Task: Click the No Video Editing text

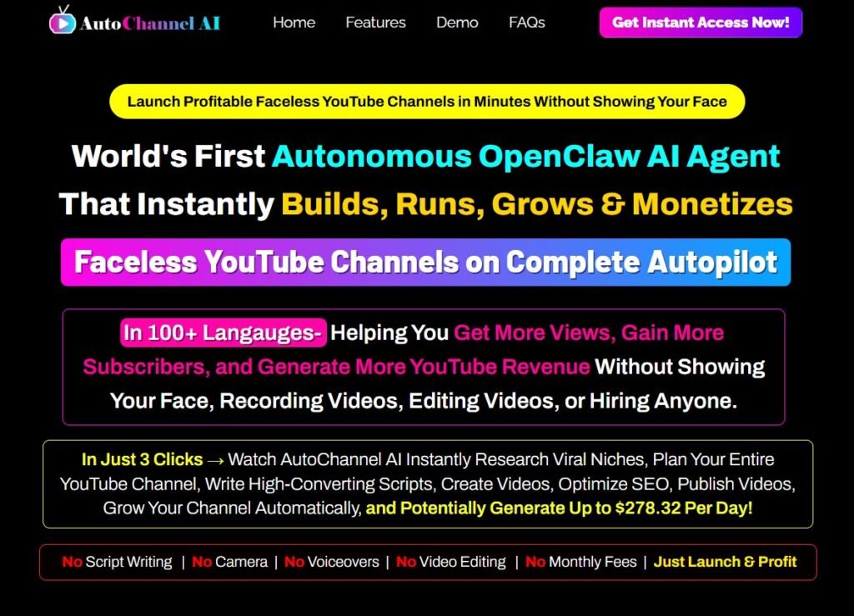Action: 451,562
